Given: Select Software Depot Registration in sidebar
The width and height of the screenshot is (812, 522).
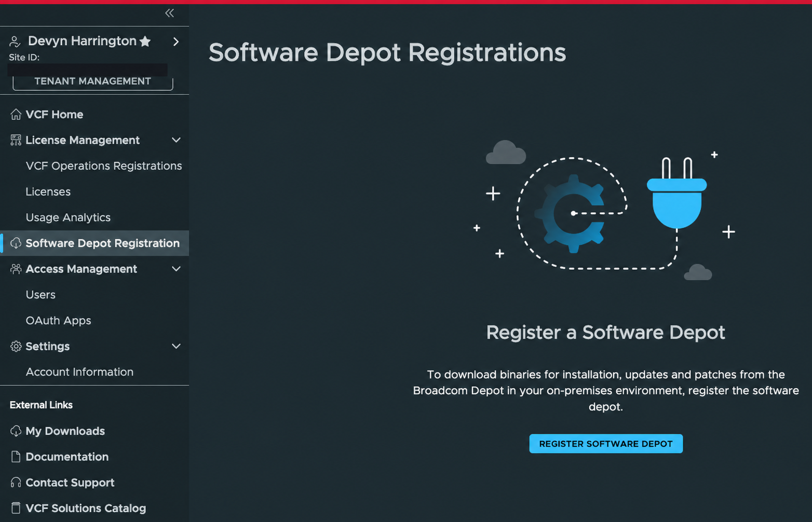Looking at the screenshot, I should click(x=94, y=243).
